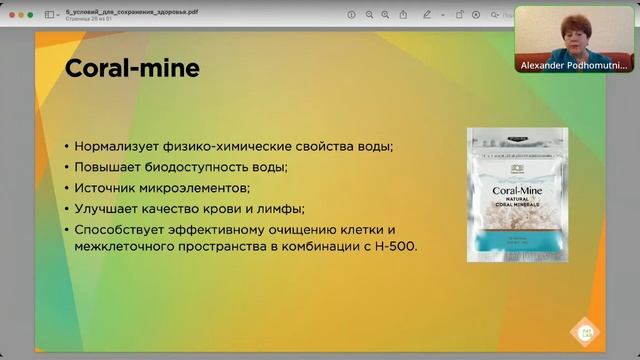Click the Coral-mine slide heading
Screen dimensions: 640x360
(132, 68)
